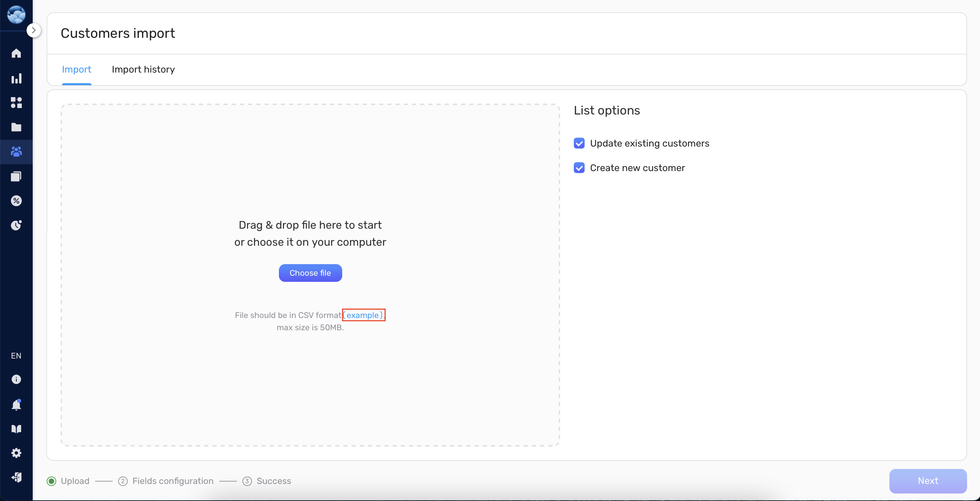Open the dashboard widgets icon
This screenshot has height=501, width=980.
click(x=16, y=102)
